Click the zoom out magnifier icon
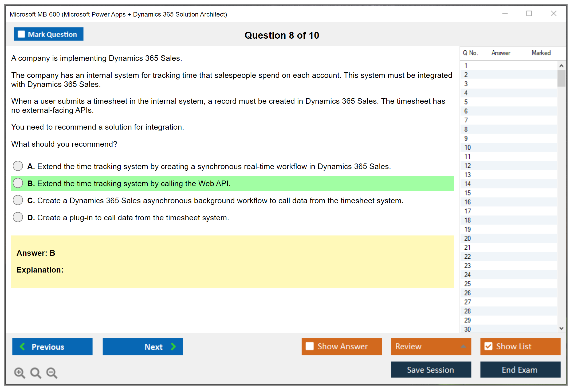Image resolution: width=574 pixels, height=392 pixels. click(x=52, y=373)
